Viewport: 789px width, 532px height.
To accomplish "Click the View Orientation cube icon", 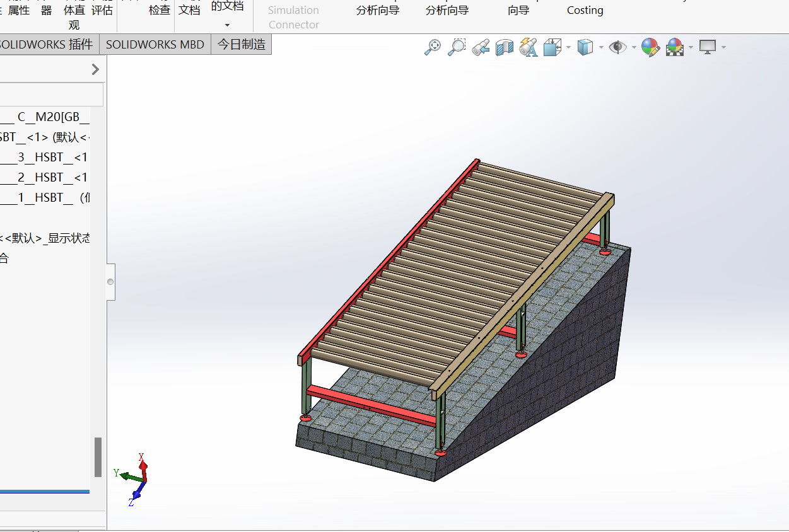I will [x=552, y=47].
